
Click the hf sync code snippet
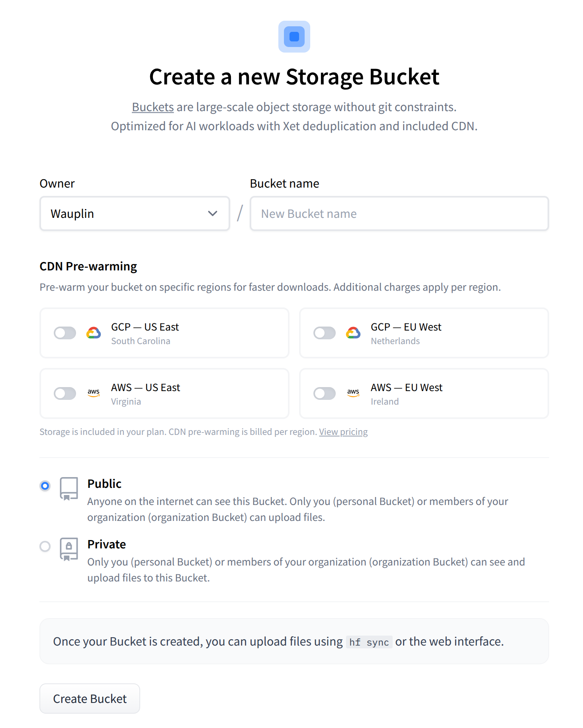[x=369, y=642]
